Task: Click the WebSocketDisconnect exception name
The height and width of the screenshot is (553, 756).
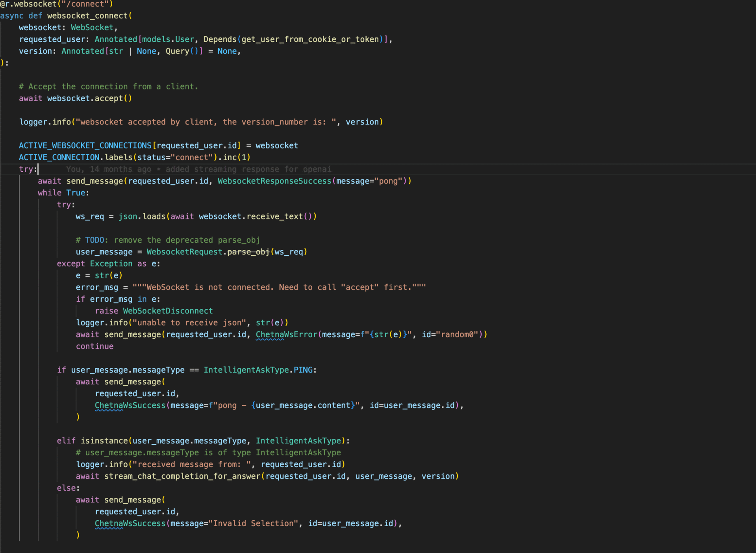Action: coord(167,311)
